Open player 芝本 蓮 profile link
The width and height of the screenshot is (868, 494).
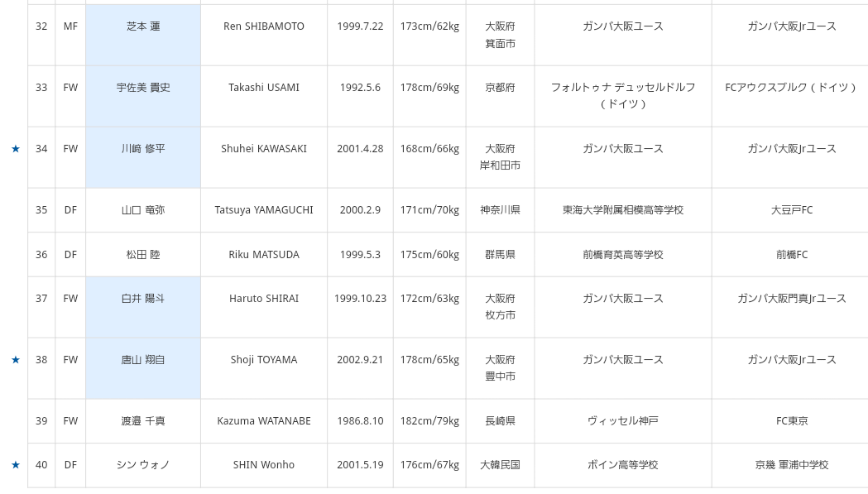pos(143,26)
